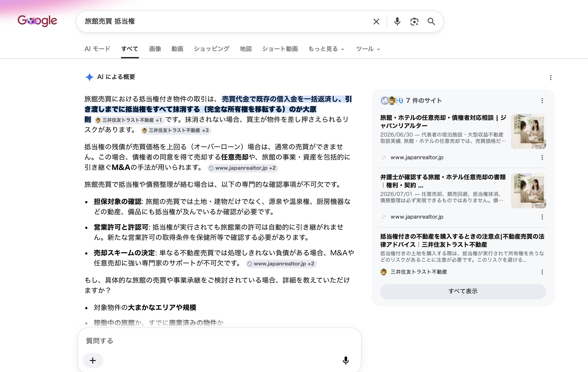The width and height of the screenshot is (588, 372).
Task: Click the 担保対象の確認 bullet heading
Action: 118,201
